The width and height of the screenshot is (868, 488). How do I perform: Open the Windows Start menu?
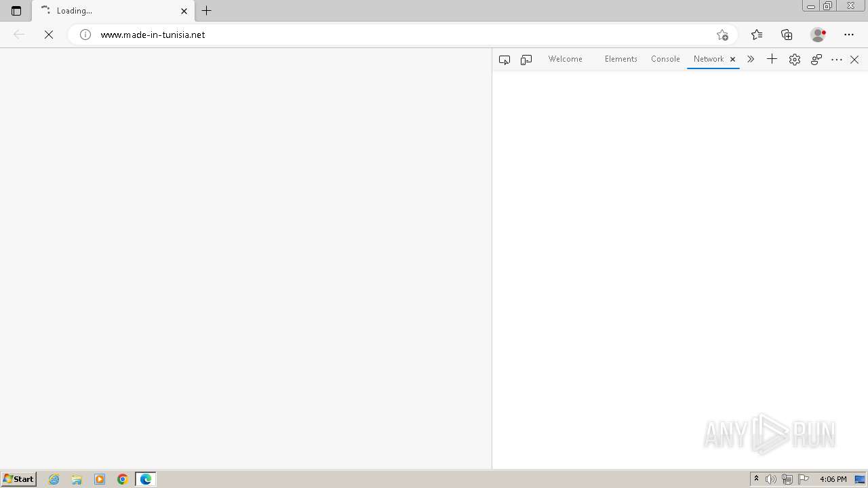(19, 479)
